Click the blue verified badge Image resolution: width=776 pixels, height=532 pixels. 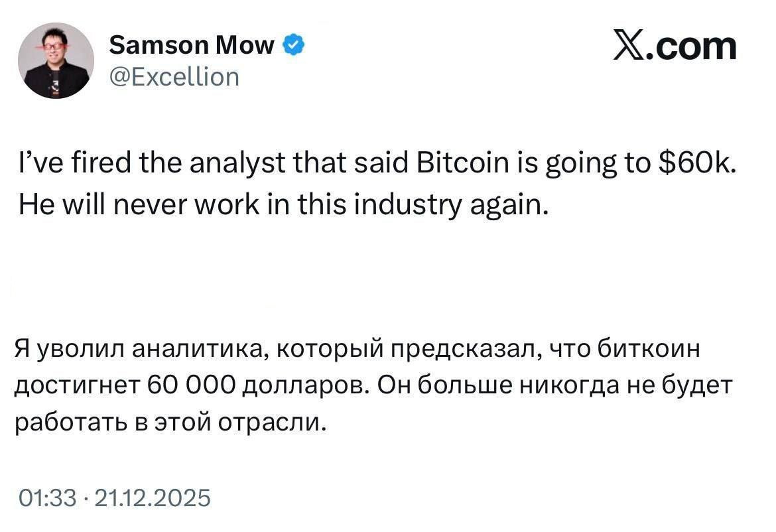(x=294, y=44)
